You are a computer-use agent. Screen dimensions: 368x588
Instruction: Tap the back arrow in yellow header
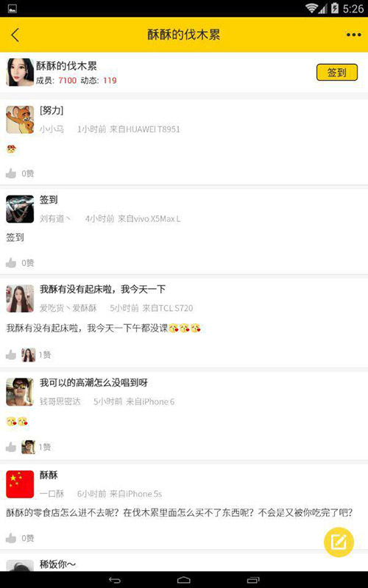(x=15, y=35)
